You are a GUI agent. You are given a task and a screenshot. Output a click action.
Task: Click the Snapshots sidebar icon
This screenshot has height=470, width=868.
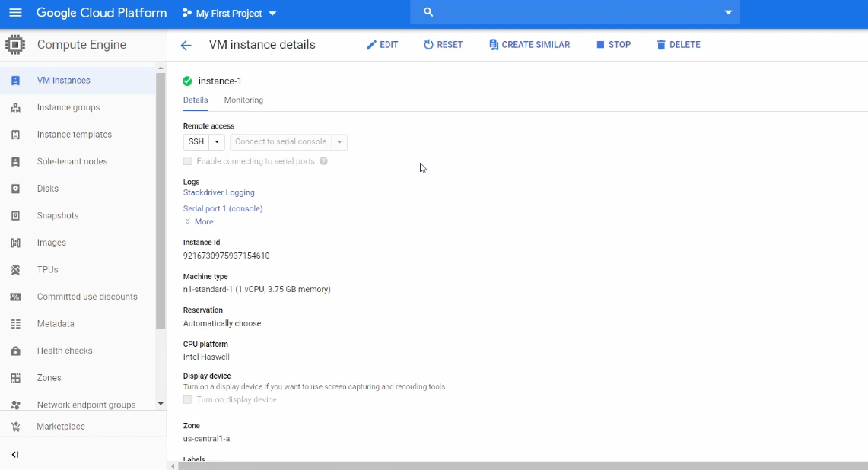15,216
